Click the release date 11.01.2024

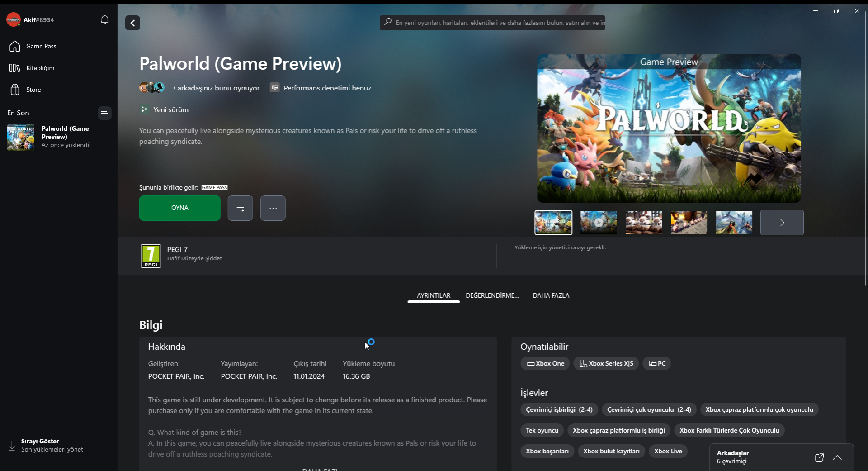309,376
